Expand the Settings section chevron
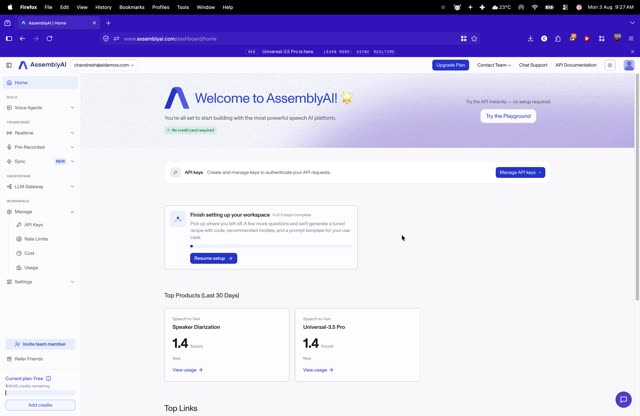640x416 pixels. click(72, 282)
